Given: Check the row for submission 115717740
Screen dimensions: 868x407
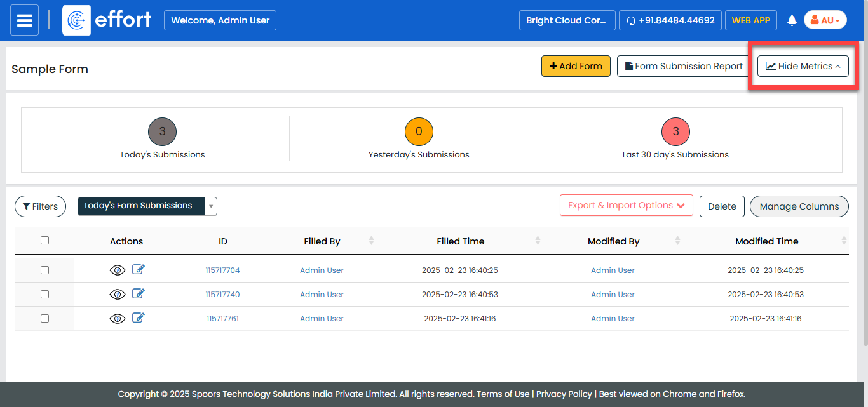Looking at the screenshot, I should tap(44, 295).
